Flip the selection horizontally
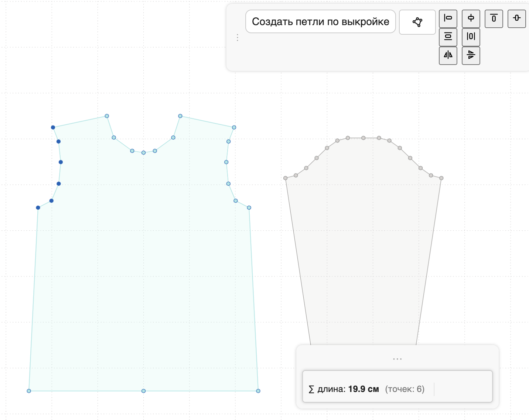 pos(448,55)
